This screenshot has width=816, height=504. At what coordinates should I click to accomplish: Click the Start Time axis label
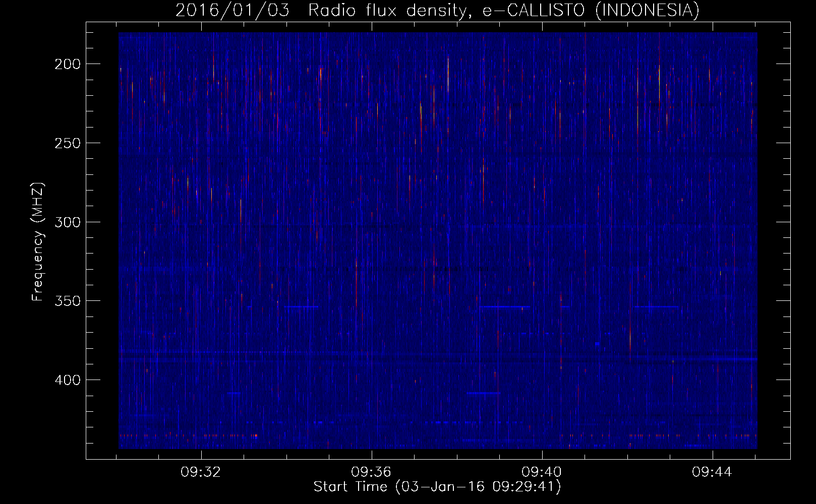click(437, 487)
